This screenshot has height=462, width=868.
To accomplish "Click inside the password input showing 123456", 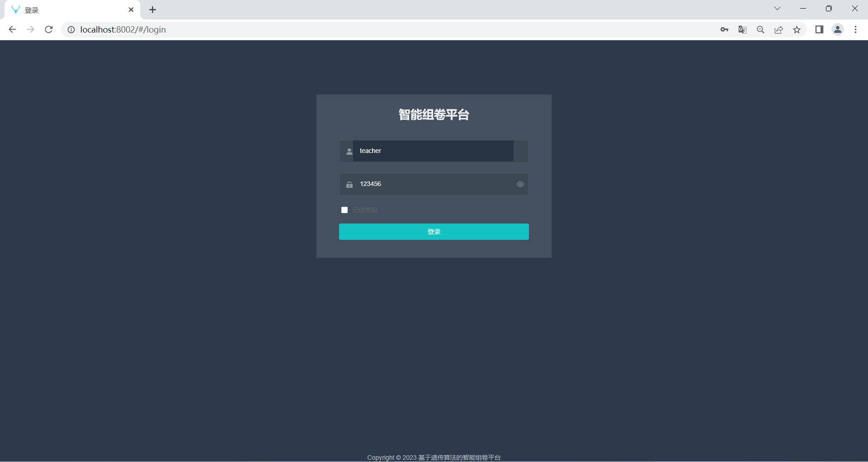I will click(x=434, y=184).
